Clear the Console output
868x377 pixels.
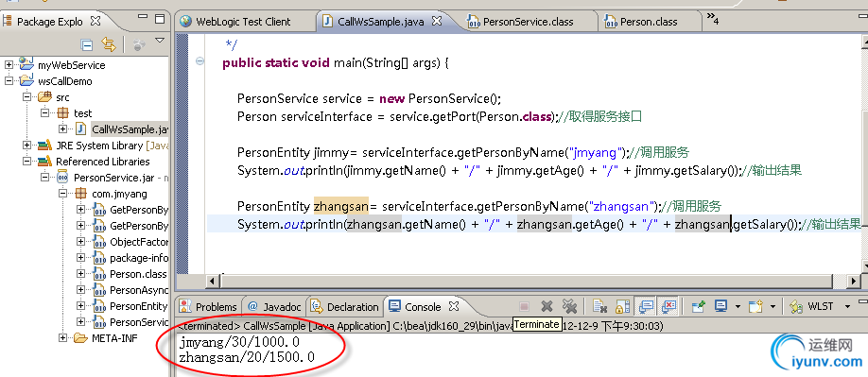point(599,306)
